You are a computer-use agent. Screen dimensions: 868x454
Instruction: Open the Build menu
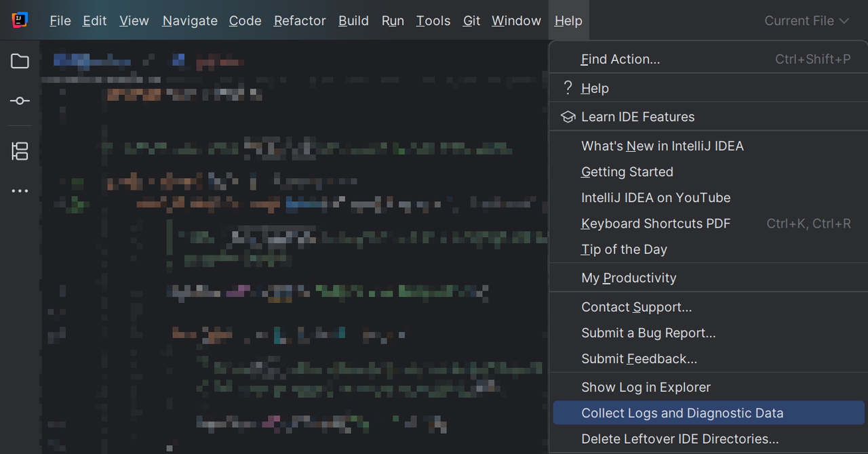(354, 20)
